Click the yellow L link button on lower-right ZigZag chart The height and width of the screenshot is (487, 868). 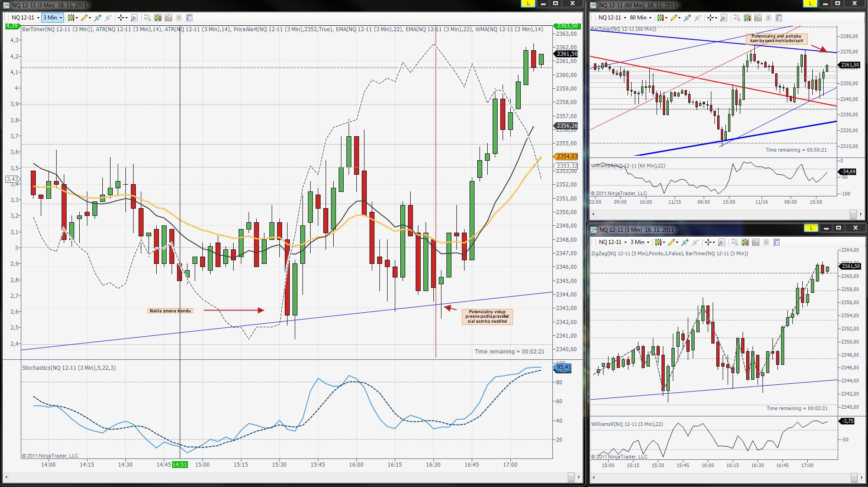811,228
